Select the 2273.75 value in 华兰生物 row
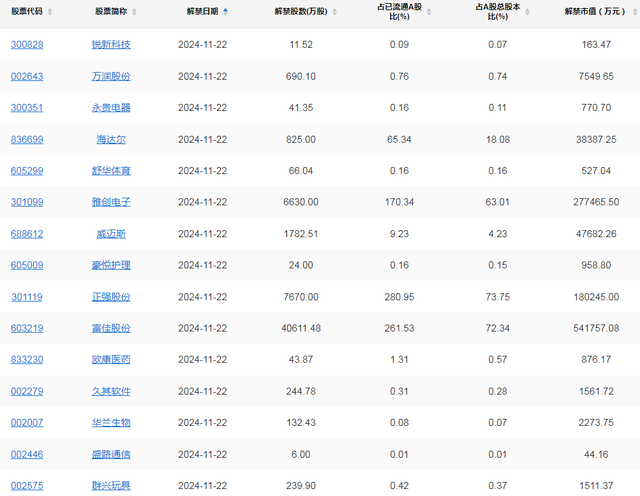Image resolution: width=640 pixels, height=496 pixels. point(596,423)
